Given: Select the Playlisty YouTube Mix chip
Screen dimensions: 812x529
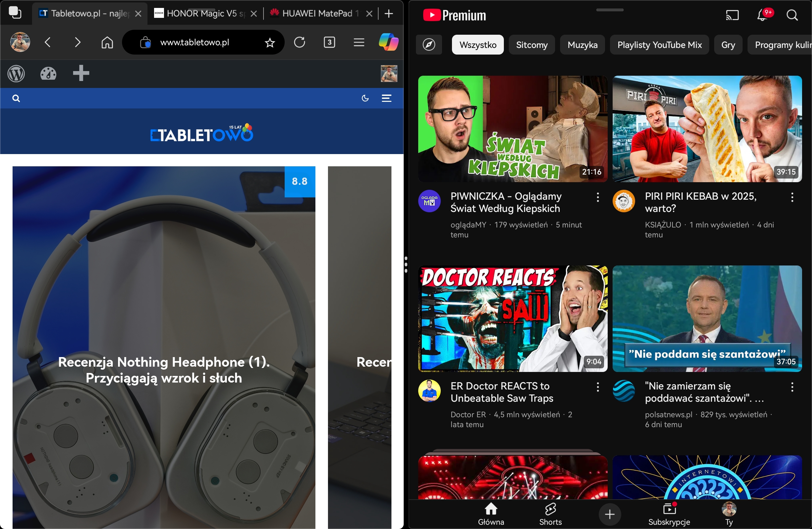Looking at the screenshot, I should pyautogui.click(x=659, y=45).
